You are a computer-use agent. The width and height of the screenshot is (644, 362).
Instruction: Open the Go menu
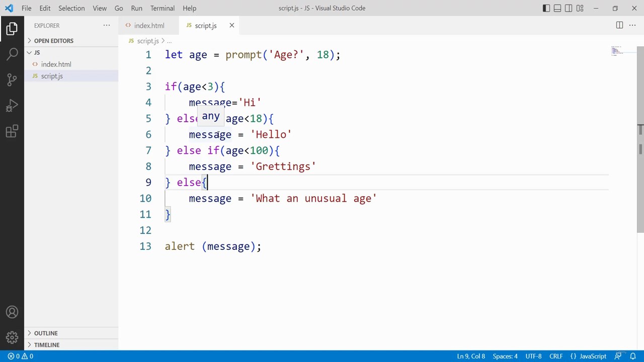pos(119,8)
